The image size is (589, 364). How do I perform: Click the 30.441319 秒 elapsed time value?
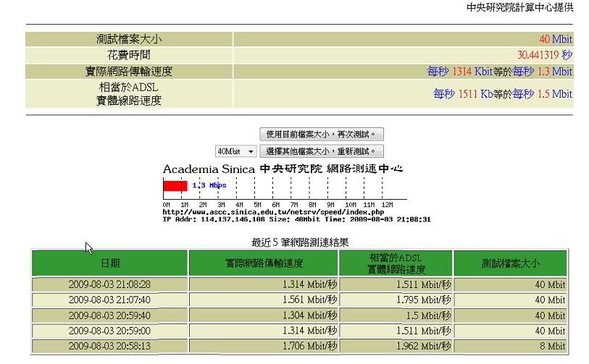point(544,55)
